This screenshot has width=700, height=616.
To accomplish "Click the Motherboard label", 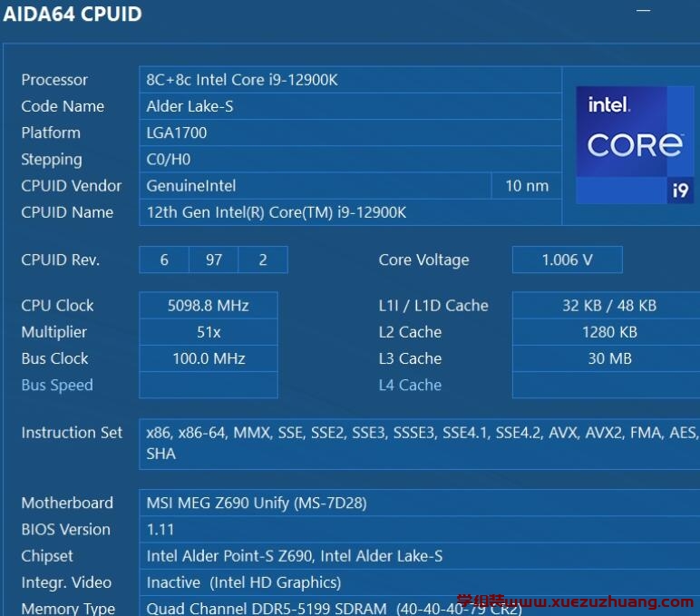I will pos(67,503).
